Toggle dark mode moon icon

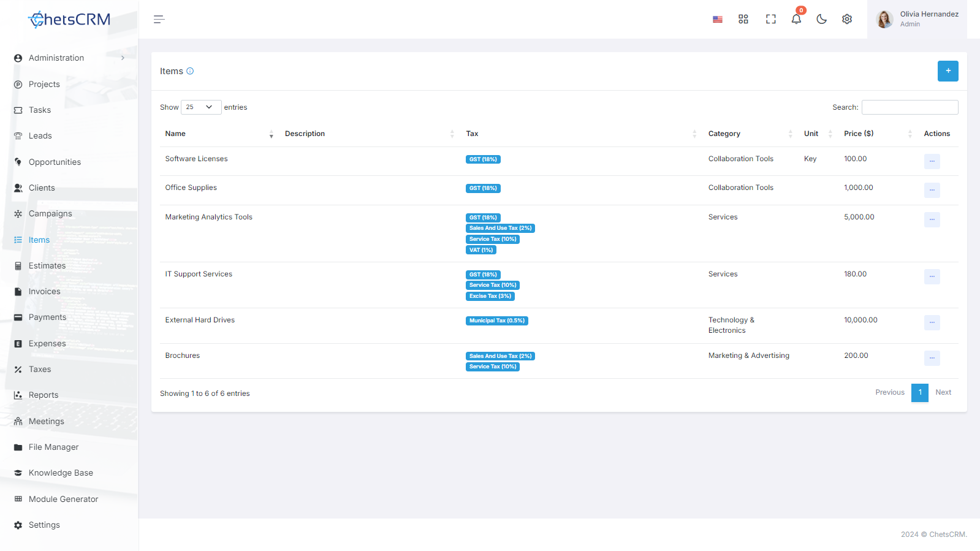click(x=821, y=19)
